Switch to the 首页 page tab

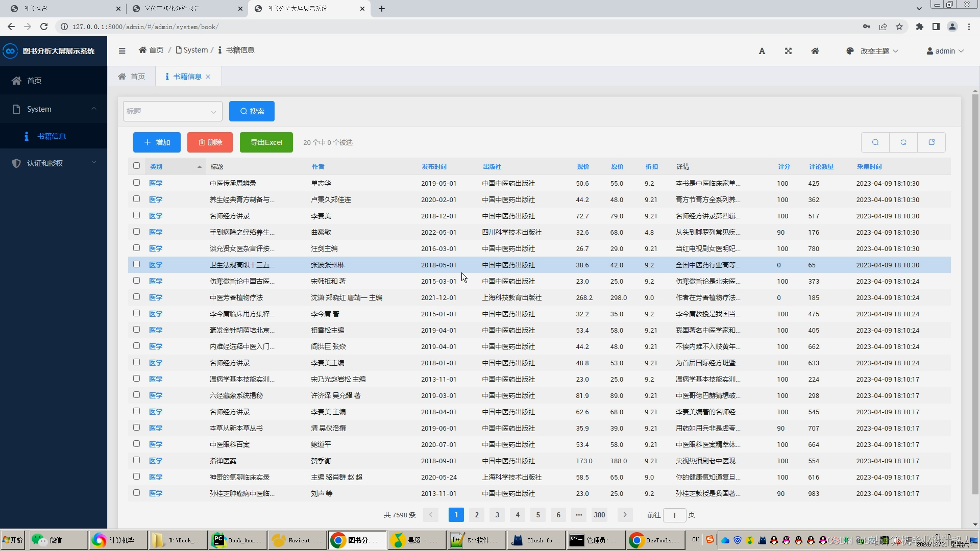coord(132,77)
